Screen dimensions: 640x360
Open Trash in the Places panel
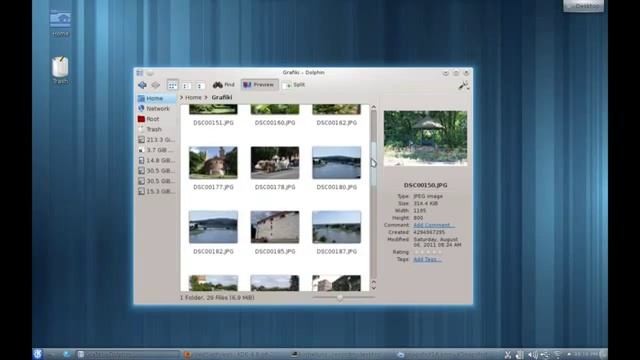point(156,129)
